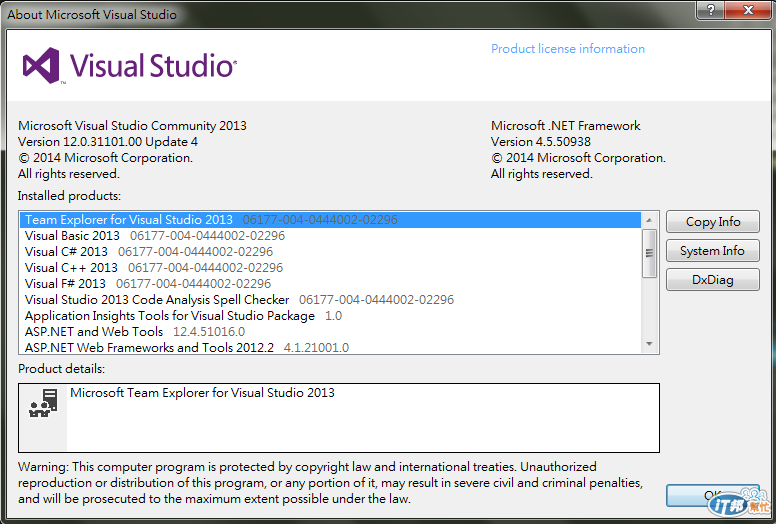
Task: Click the Installed products label
Action: coord(69,196)
